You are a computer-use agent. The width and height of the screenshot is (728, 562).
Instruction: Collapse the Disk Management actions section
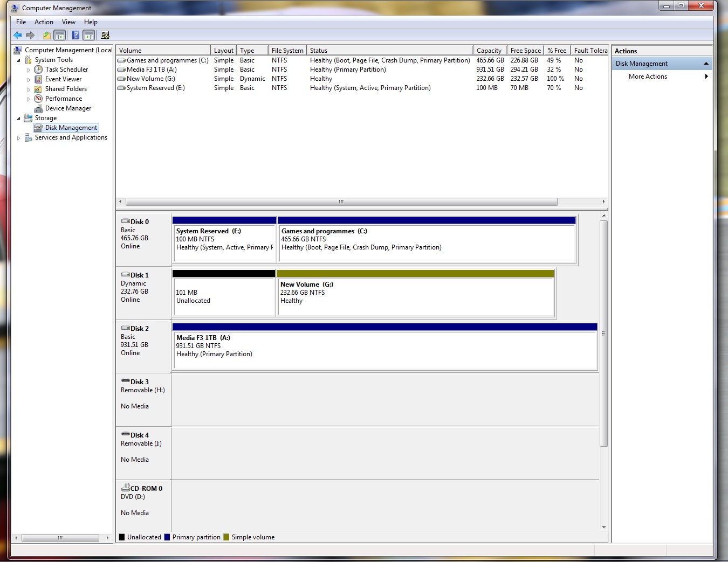click(x=706, y=64)
